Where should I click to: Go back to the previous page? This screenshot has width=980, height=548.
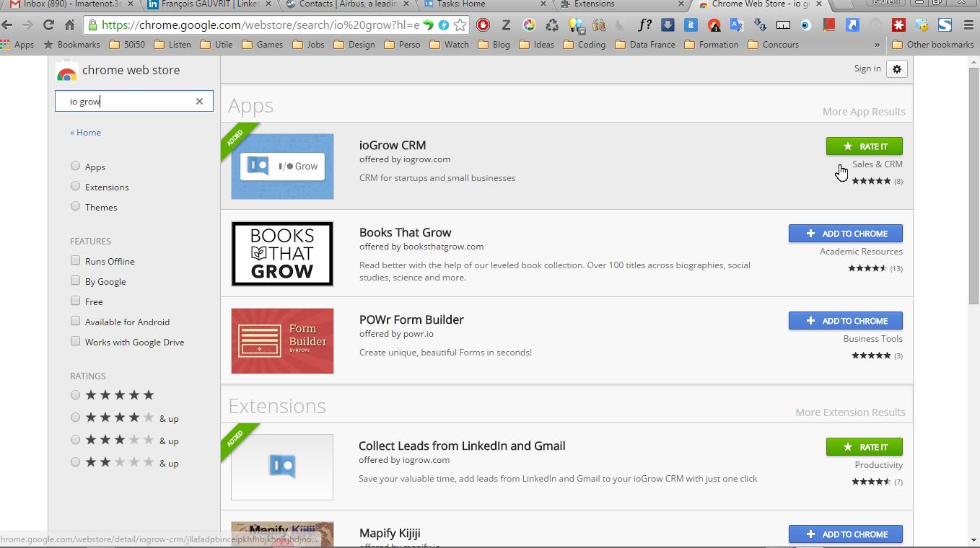click(7, 25)
